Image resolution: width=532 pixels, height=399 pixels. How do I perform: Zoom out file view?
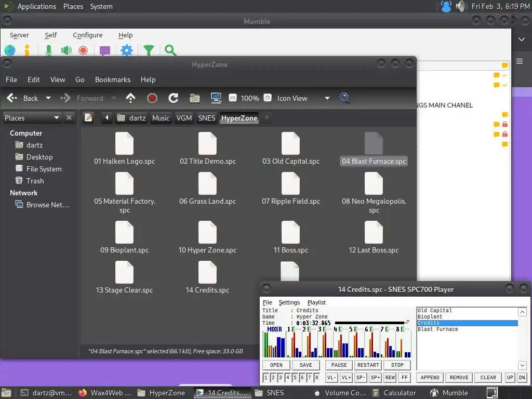click(x=232, y=98)
